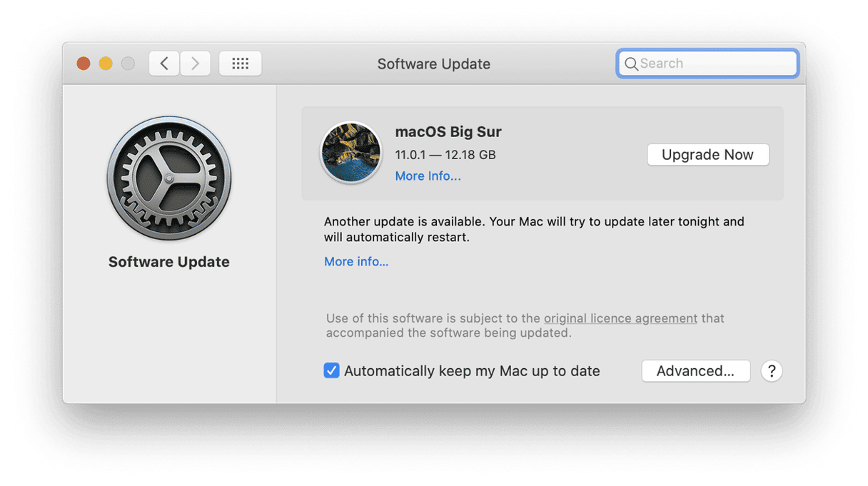Click the Show All preferences grid icon
Screen dimensions: 868x486
240,63
